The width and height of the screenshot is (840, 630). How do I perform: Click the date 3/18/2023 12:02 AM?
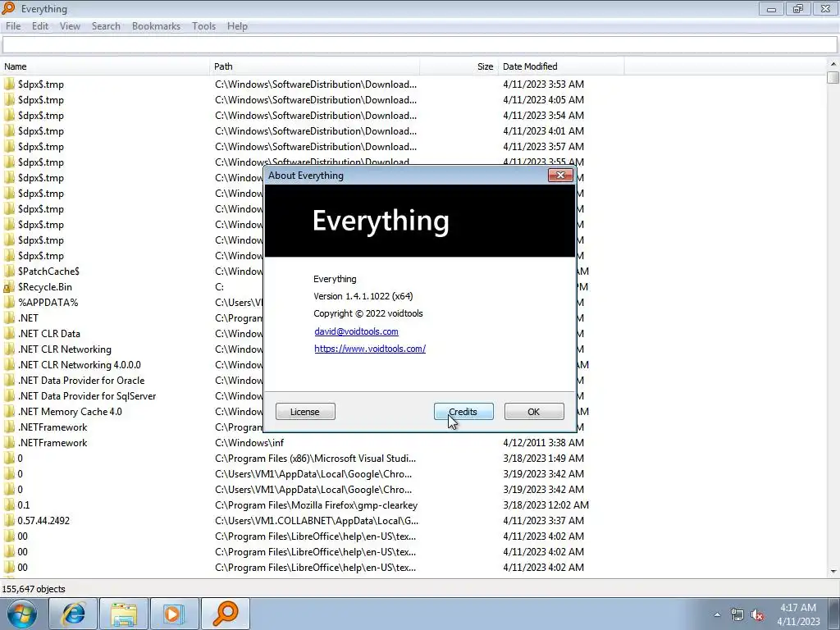click(x=546, y=505)
